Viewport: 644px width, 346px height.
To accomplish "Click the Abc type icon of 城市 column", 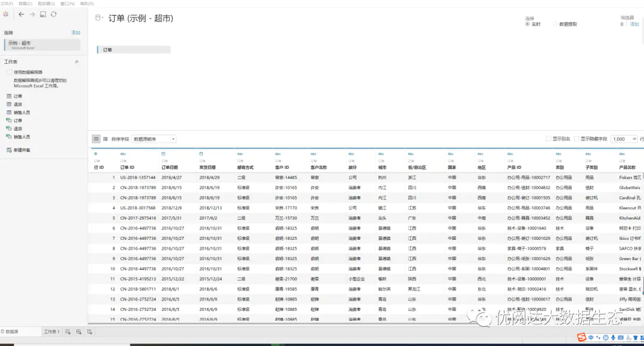I will [380, 154].
